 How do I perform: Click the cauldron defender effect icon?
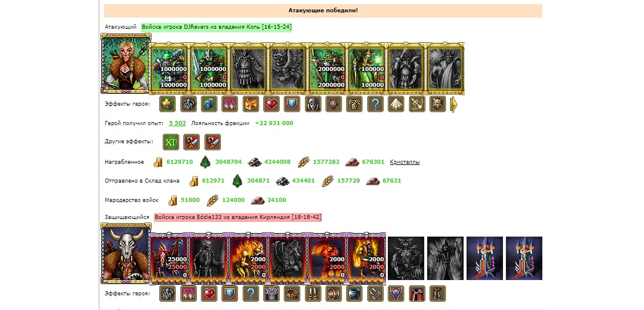click(x=354, y=294)
